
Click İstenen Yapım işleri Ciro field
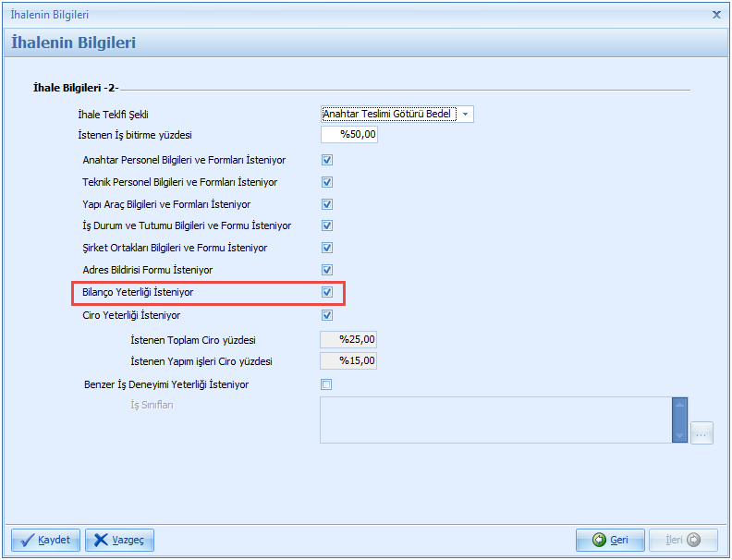(x=348, y=361)
